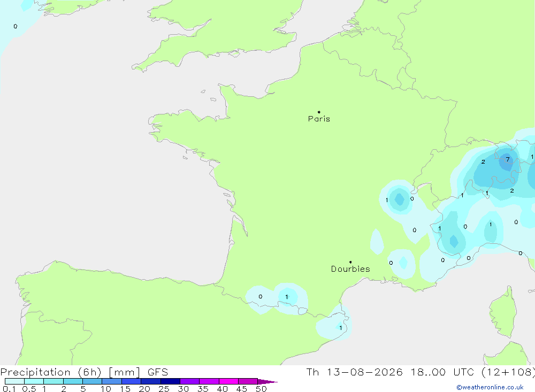Select the 25–30 mm navy legend swatch
Viewport: 535px width, 392px height.
pos(170,381)
